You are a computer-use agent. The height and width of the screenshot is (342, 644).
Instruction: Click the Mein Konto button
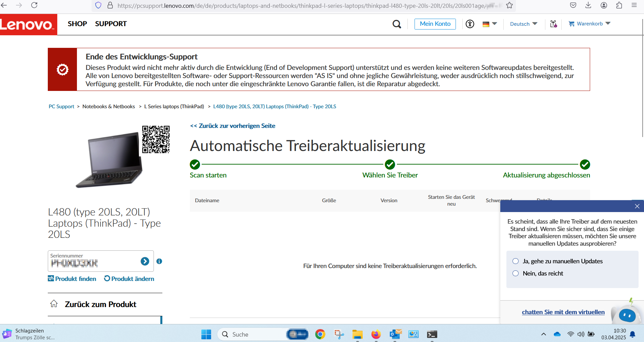[x=435, y=24]
